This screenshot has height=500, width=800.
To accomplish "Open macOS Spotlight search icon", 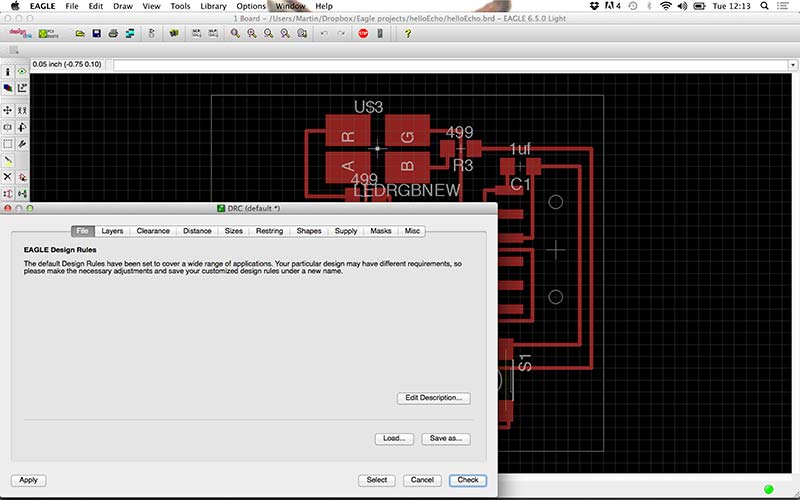I will [764, 6].
